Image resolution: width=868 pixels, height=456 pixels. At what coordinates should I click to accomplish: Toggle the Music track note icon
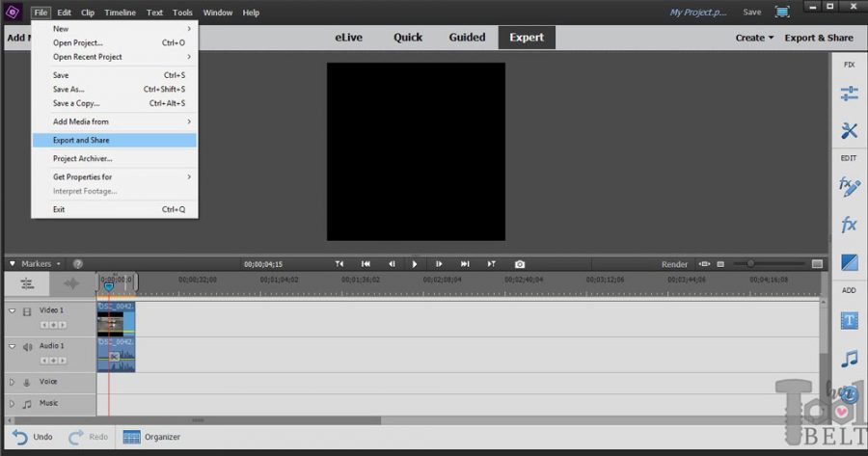click(27, 404)
